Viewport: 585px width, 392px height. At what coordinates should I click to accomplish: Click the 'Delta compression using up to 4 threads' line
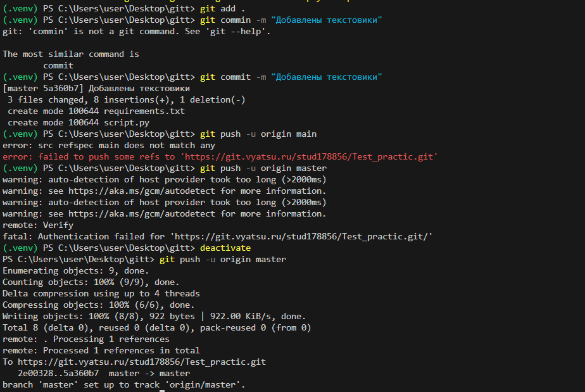coord(101,293)
